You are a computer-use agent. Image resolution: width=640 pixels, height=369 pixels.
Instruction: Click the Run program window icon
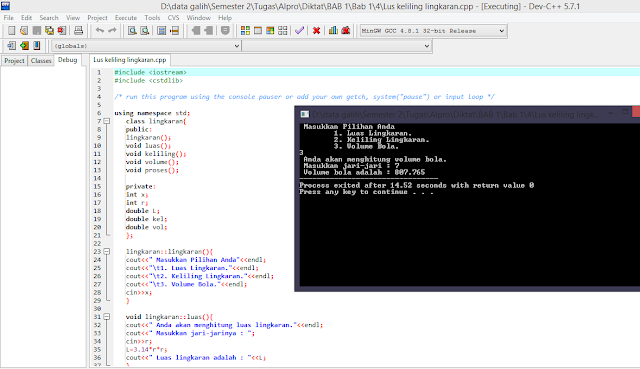[x=258, y=31]
